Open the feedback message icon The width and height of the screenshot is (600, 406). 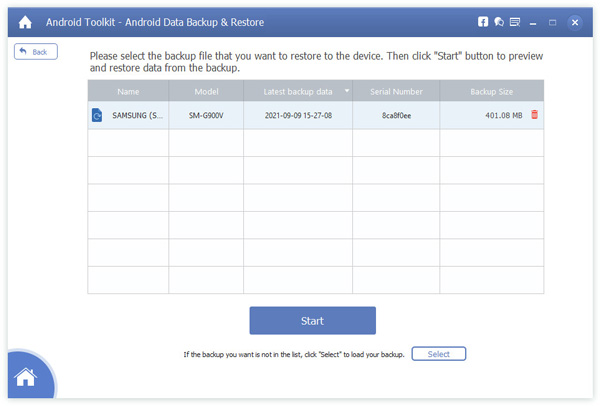[x=515, y=22]
